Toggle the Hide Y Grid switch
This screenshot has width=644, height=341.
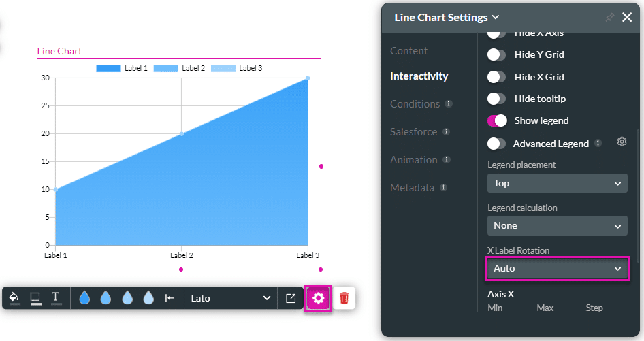click(x=497, y=54)
